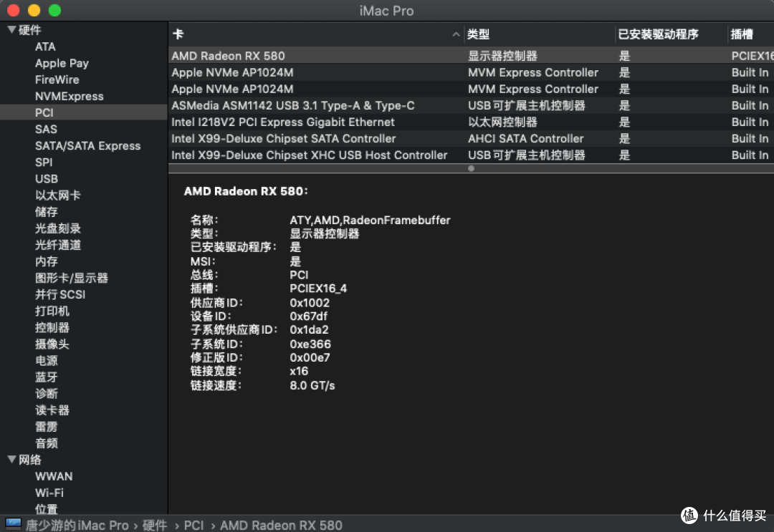This screenshot has height=532, width=774.
Task: Select 以太网卡 in the sidebar
Action: (58, 195)
